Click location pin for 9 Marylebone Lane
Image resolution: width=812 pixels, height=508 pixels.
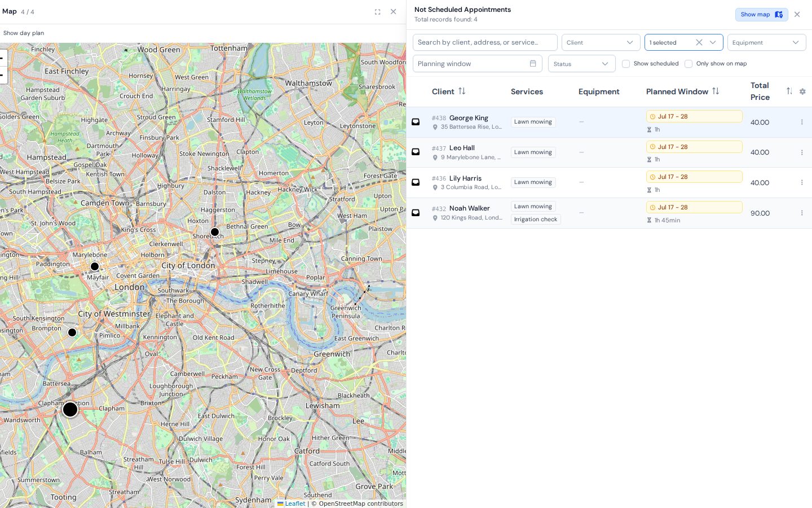pos(435,157)
